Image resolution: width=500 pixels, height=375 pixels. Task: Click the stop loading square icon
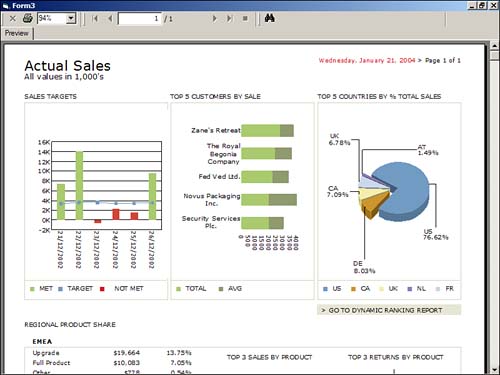coord(245,19)
